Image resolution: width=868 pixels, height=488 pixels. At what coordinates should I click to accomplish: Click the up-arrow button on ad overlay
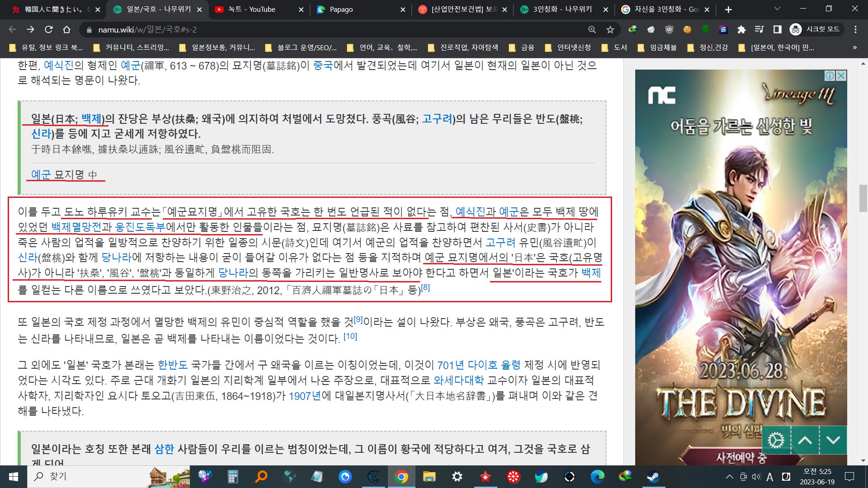point(805,440)
